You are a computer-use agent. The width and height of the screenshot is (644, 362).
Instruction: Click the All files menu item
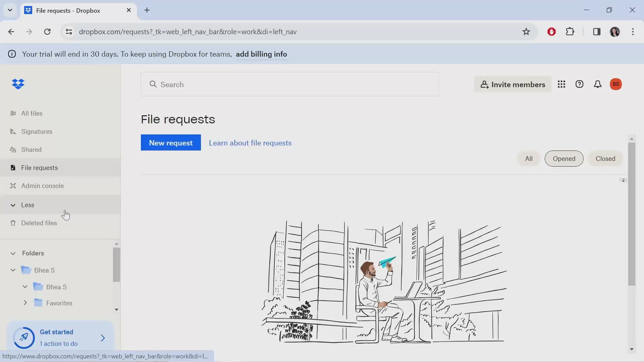[x=32, y=113]
